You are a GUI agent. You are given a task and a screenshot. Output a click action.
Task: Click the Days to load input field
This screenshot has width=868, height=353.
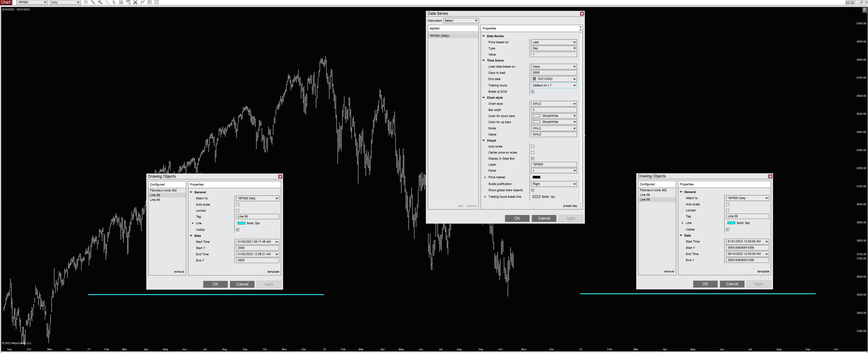tap(554, 73)
